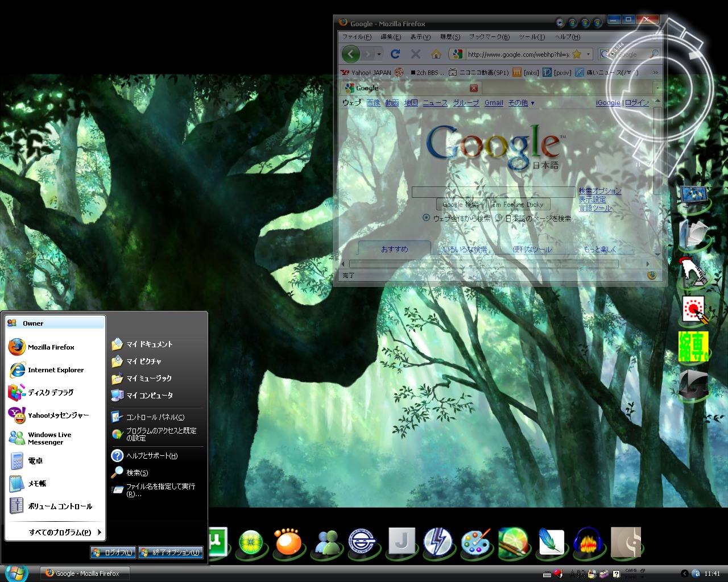Click the Windows Start orb
The image size is (728, 582).
pyautogui.click(x=16, y=573)
